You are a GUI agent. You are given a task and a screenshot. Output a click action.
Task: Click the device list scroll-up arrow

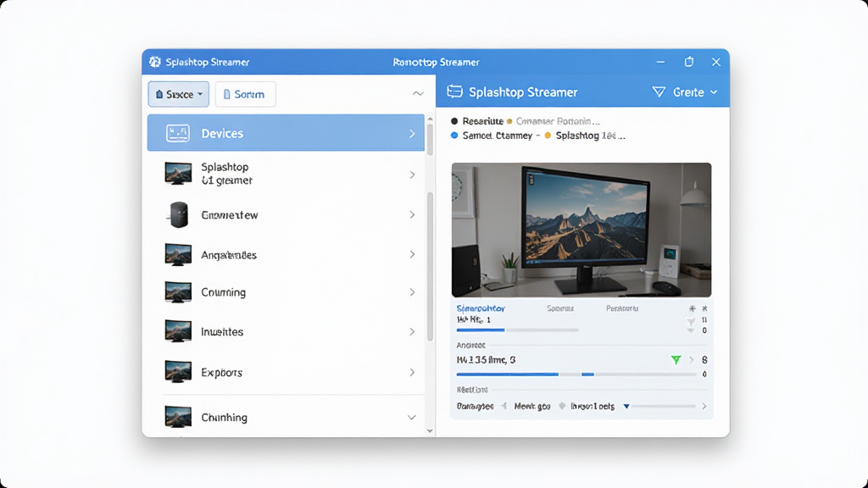[x=430, y=119]
